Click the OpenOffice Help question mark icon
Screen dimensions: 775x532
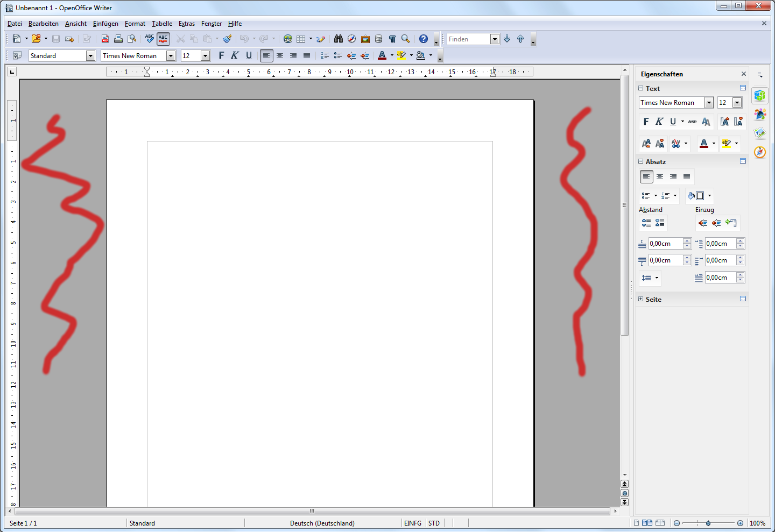click(x=424, y=39)
